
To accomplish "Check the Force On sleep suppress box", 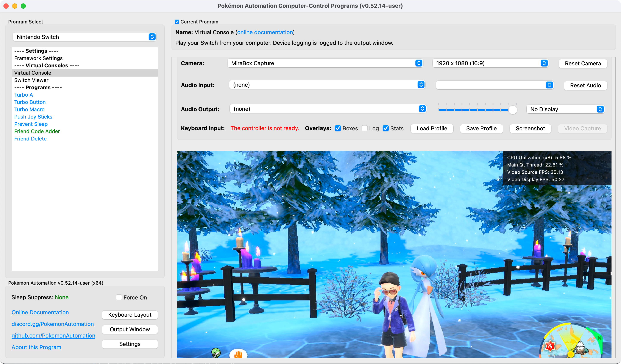I will tap(119, 297).
